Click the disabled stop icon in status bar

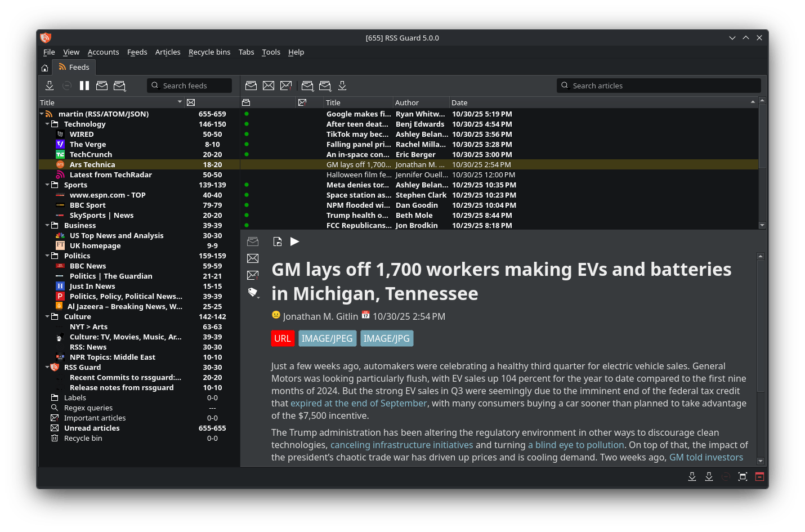pos(726,477)
